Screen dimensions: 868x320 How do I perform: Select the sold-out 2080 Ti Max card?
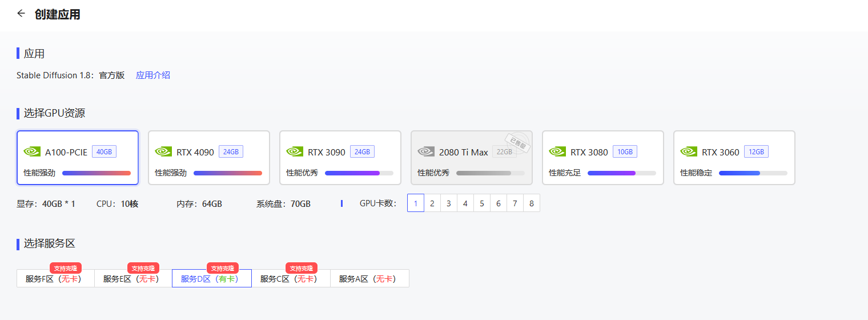(x=472, y=158)
